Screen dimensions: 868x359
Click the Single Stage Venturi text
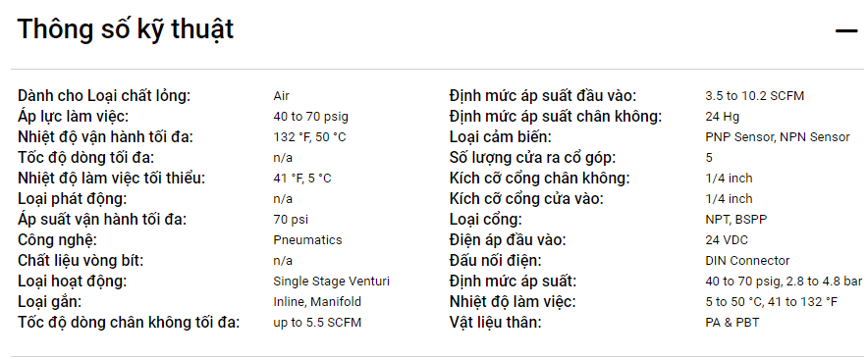coord(331,281)
